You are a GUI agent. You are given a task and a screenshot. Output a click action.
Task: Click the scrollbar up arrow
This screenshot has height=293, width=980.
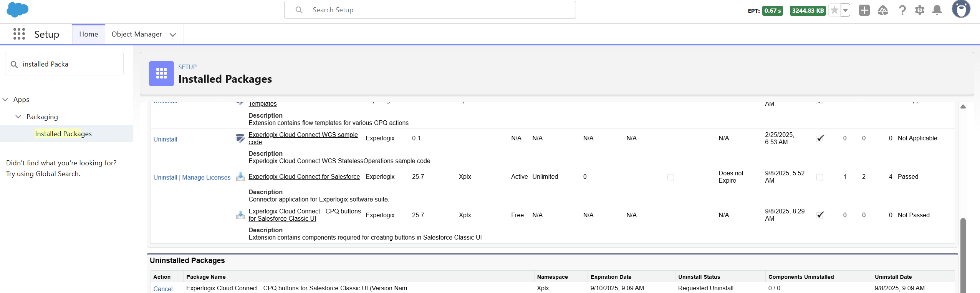963,107
